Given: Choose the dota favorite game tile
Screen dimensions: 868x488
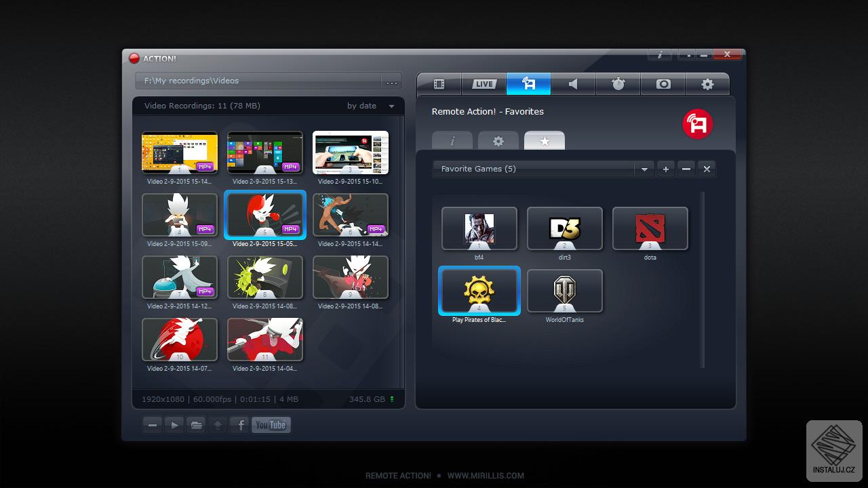Looking at the screenshot, I should click(650, 228).
